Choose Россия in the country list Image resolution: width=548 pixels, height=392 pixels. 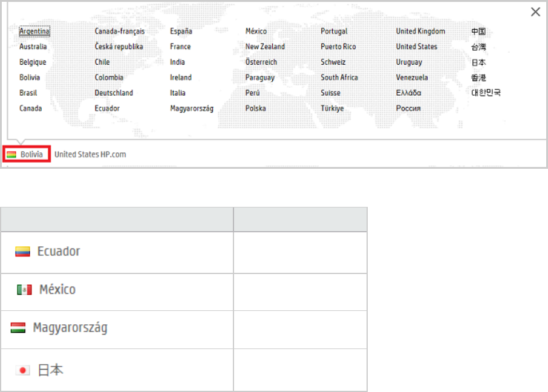pos(408,109)
